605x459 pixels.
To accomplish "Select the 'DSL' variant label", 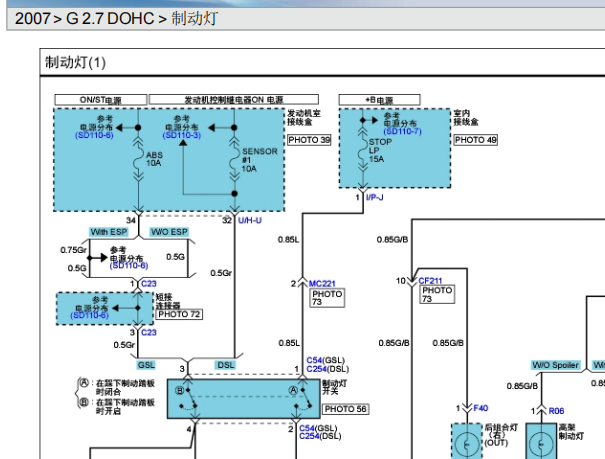I will (226, 365).
